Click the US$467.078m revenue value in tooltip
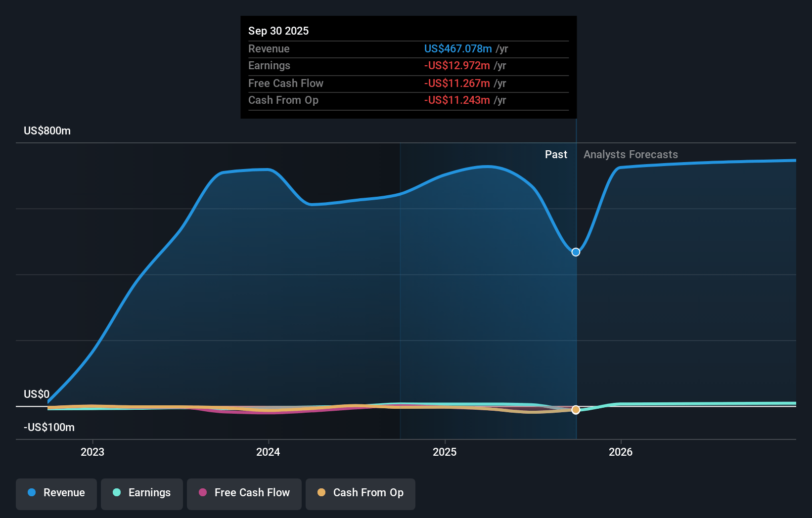This screenshot has height=518, width=812. coord(458,48)
